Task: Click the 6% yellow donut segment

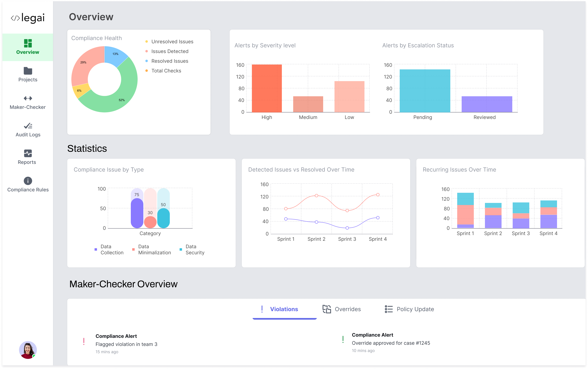Action: (x=80, y=91)
